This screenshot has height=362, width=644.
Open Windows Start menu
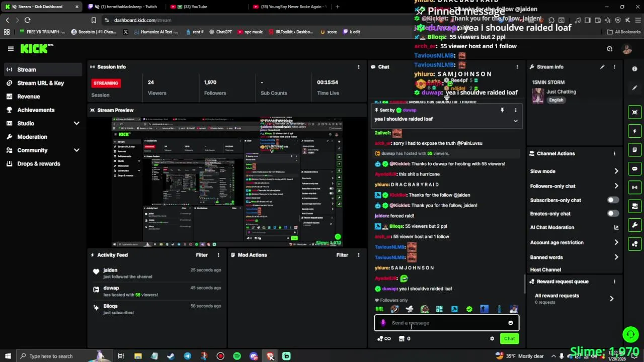click(x=8, y=356)
